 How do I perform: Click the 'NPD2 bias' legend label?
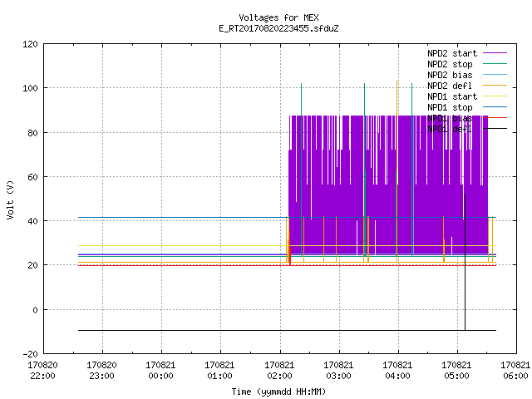click(450, 75)
